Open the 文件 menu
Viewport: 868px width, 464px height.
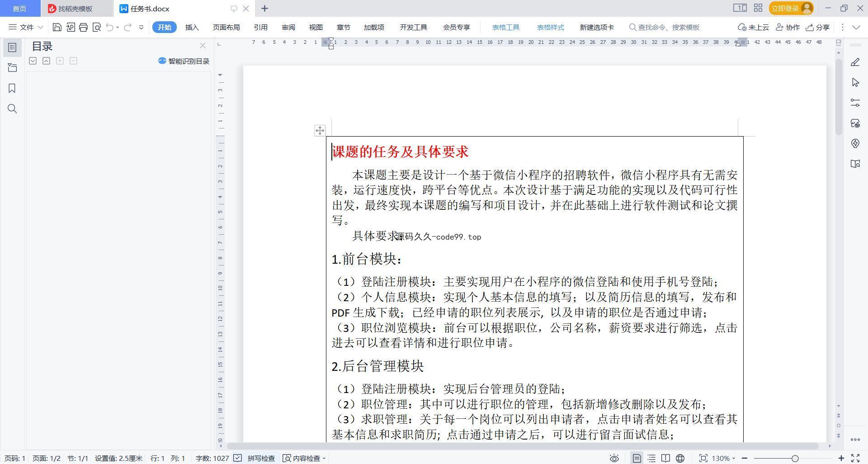point(26,27)
